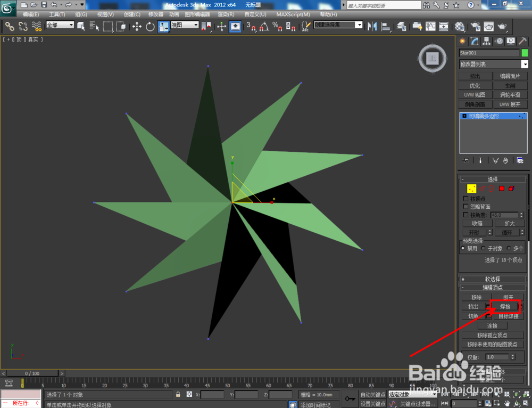Open Material Editor icon
Image resolution: width=532 pixels, height=408 pixels.
pyautogui.click(x=460, y=26)
